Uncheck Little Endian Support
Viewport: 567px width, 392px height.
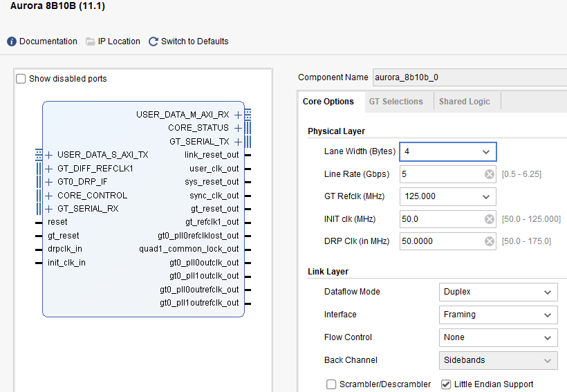tap(446, 384)
